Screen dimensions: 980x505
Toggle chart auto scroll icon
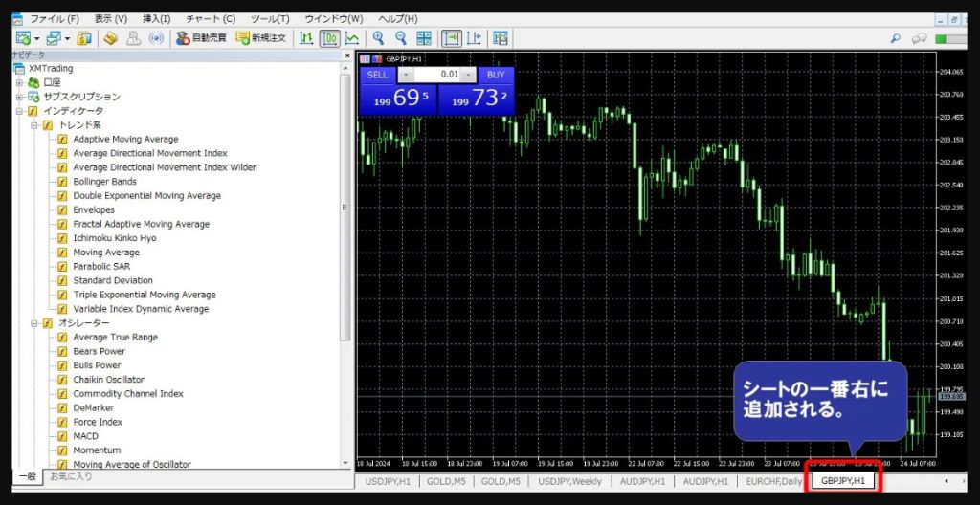pos(452,39)
